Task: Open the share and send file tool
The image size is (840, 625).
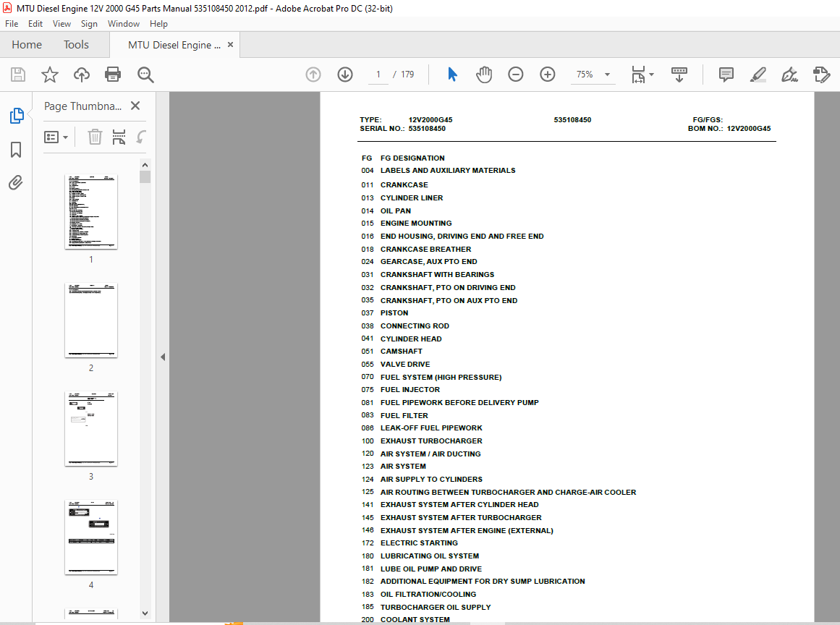Action: tap(821, 75)
